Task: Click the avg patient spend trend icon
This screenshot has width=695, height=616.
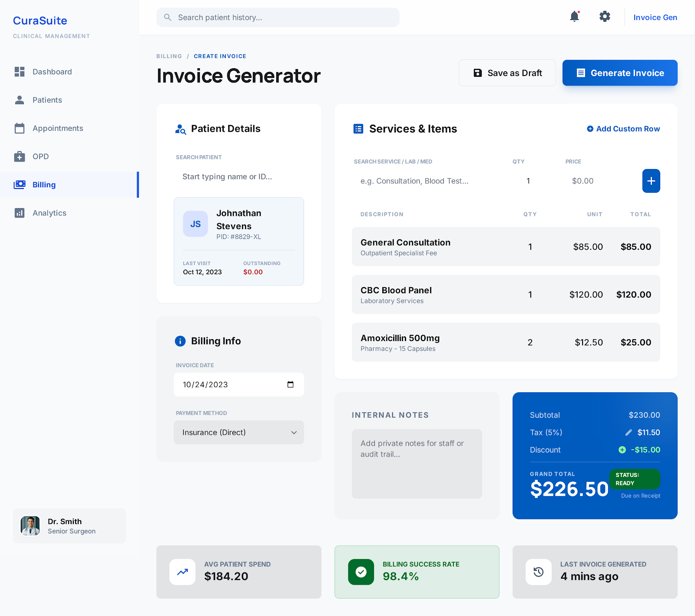Action: (182, 572)
